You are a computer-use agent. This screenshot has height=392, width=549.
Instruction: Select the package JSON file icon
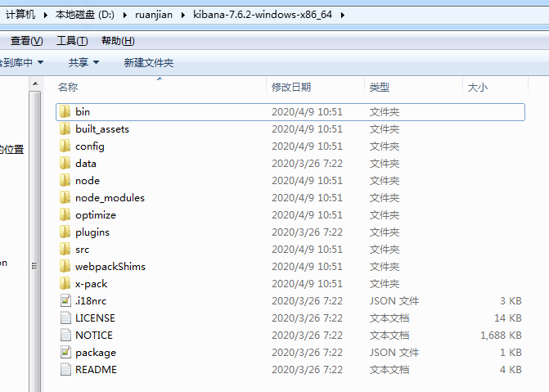tap(65, 352)
